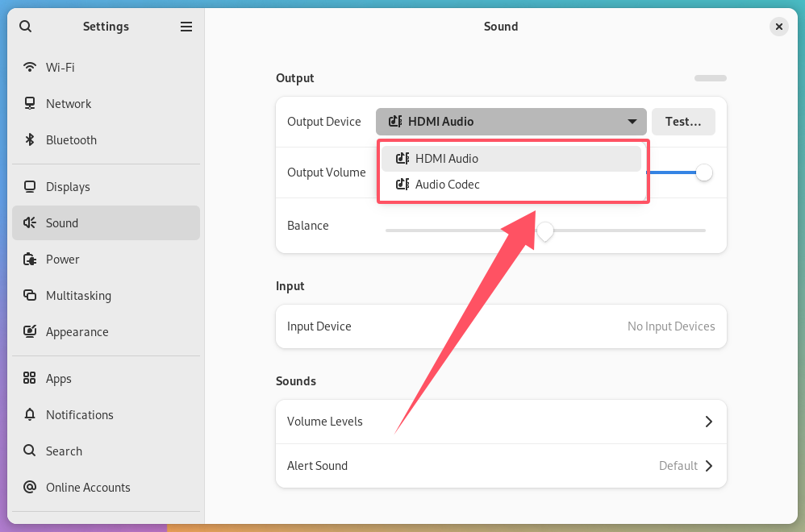This screenshot has height=532, width=805.
Task: Click the Test... button
Action: coord(683,122)
